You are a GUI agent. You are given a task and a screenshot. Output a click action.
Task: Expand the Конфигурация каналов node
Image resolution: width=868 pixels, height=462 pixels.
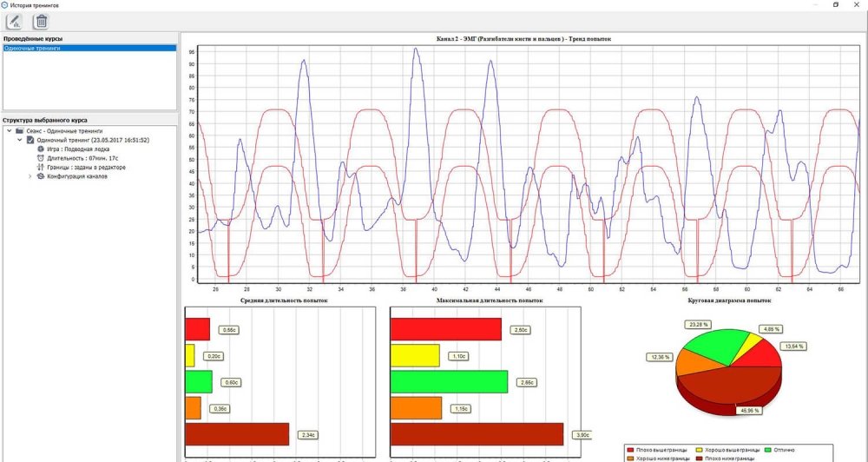30,176
